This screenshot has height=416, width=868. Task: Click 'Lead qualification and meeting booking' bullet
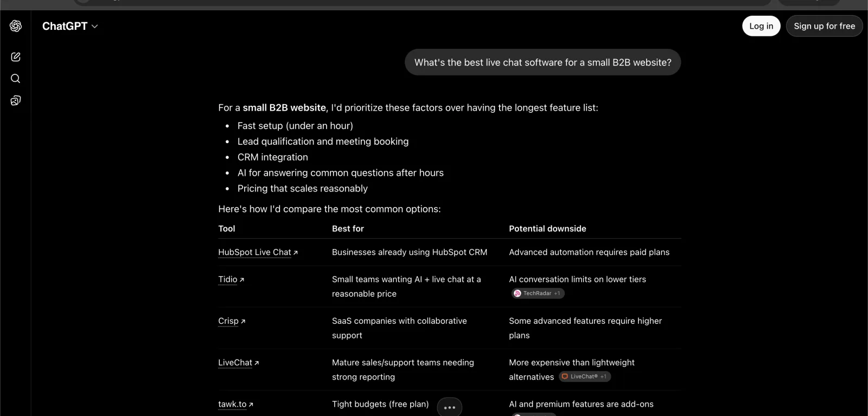pos(323,142)
